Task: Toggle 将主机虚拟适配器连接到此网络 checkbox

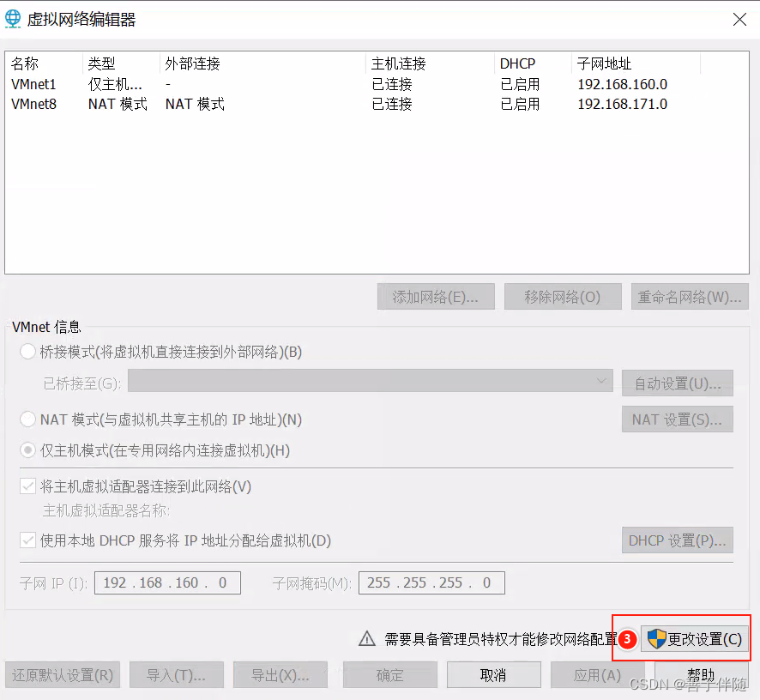Action: [27, 486]
